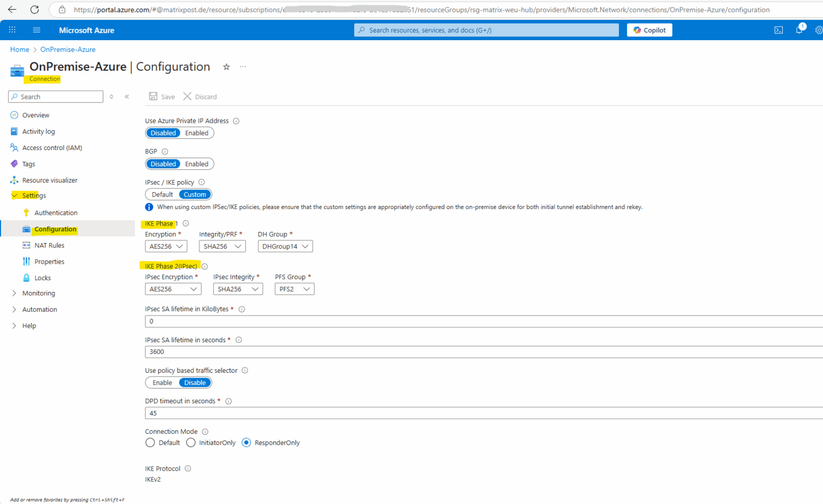Select the InitiatorOnly connection mode

click(191, 442)
